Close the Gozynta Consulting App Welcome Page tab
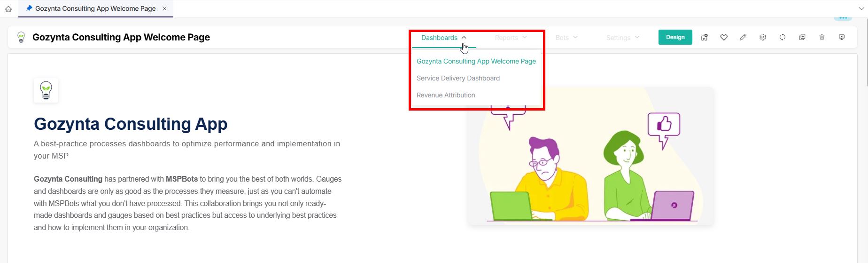Image resolution: width=868 pixels, height=263 pixels. coord(164,8)
